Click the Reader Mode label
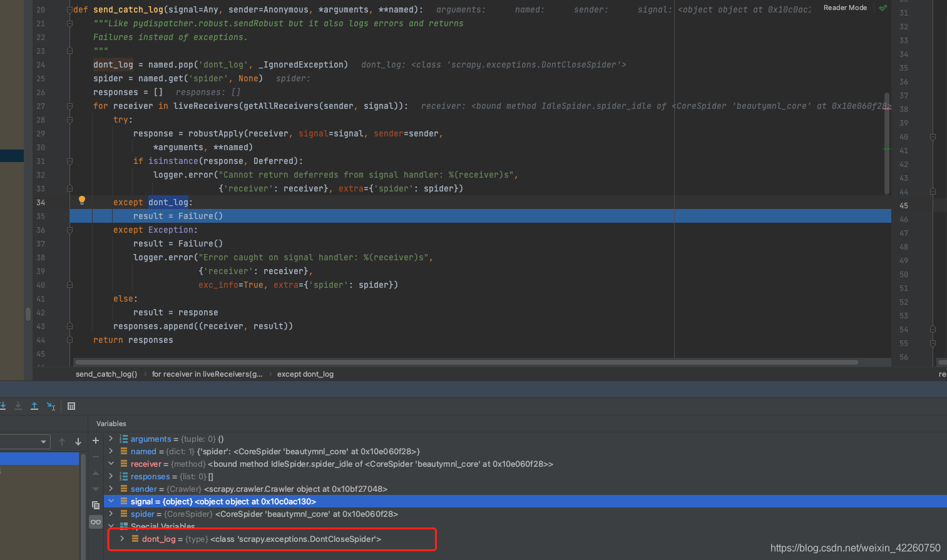This screenshot has width=947, height=560. tap(845, 8)
